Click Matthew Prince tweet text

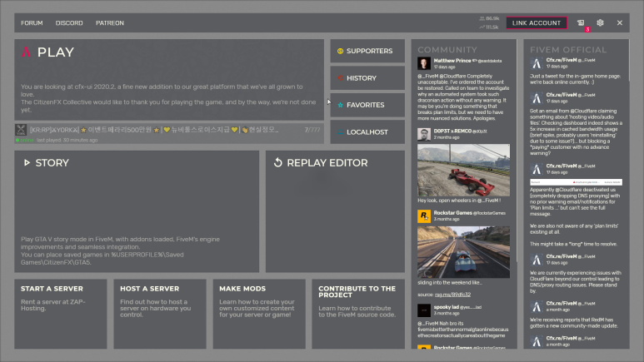click(x=463, y=97)
